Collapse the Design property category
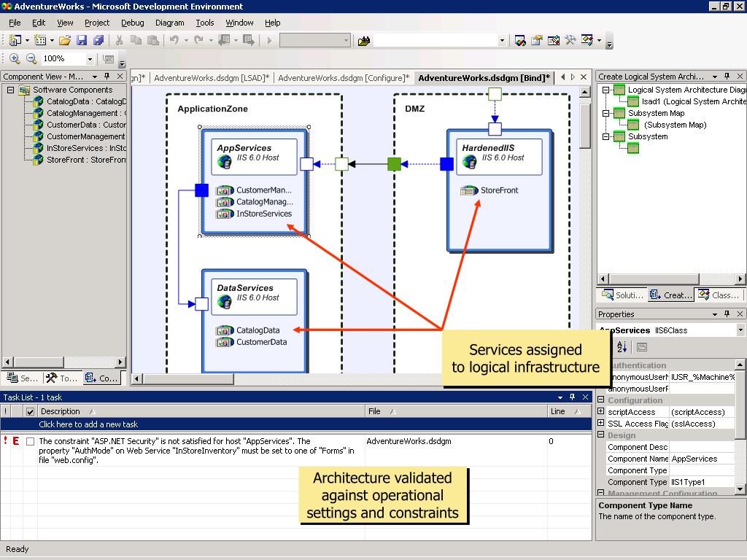 click(601, 435)
